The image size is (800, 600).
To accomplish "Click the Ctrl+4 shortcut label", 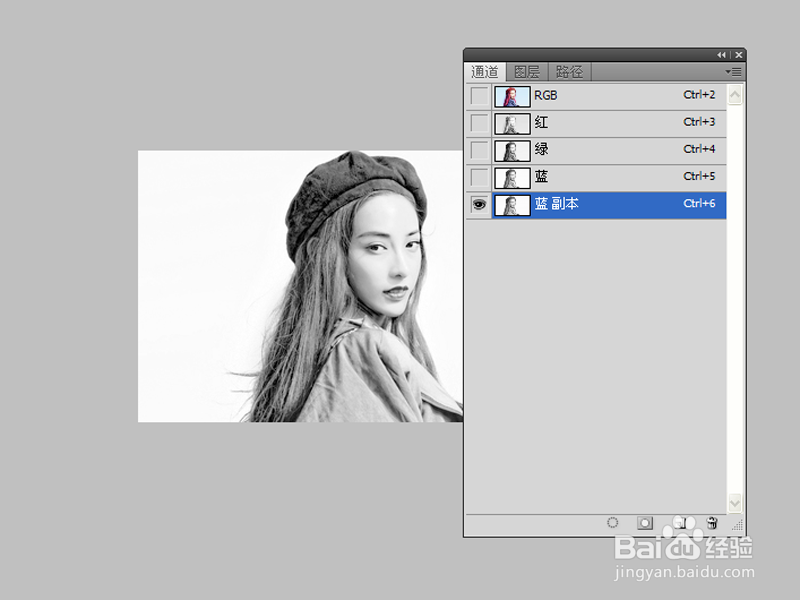I will pos(699,149).
